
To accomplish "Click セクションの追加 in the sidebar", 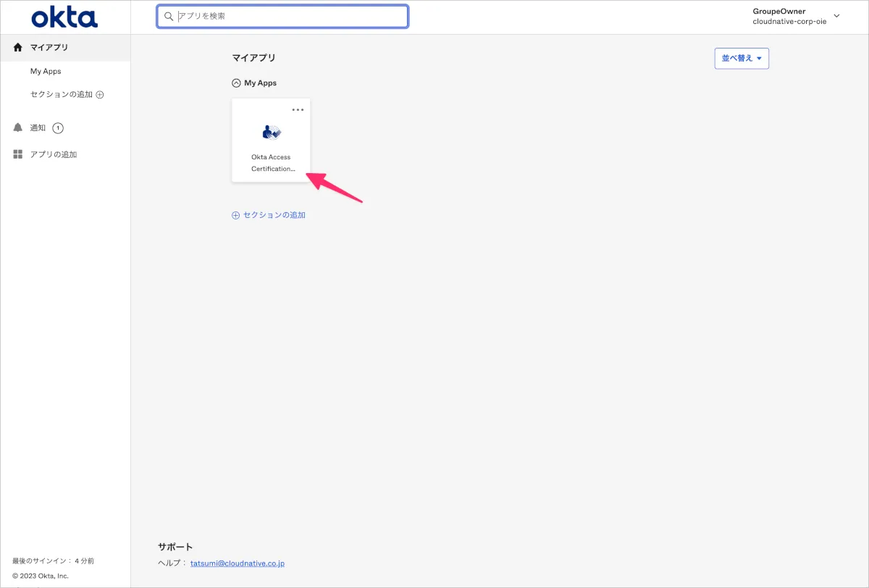I will pyautogui.click(x=62, y=95).
